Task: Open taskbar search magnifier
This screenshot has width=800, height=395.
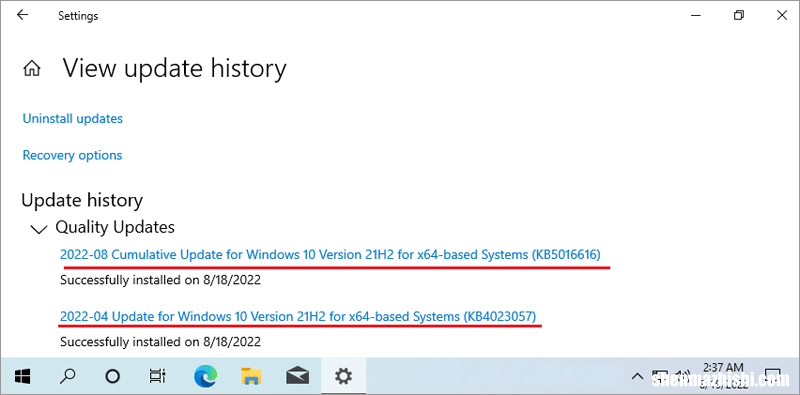Action: point(67,377)
